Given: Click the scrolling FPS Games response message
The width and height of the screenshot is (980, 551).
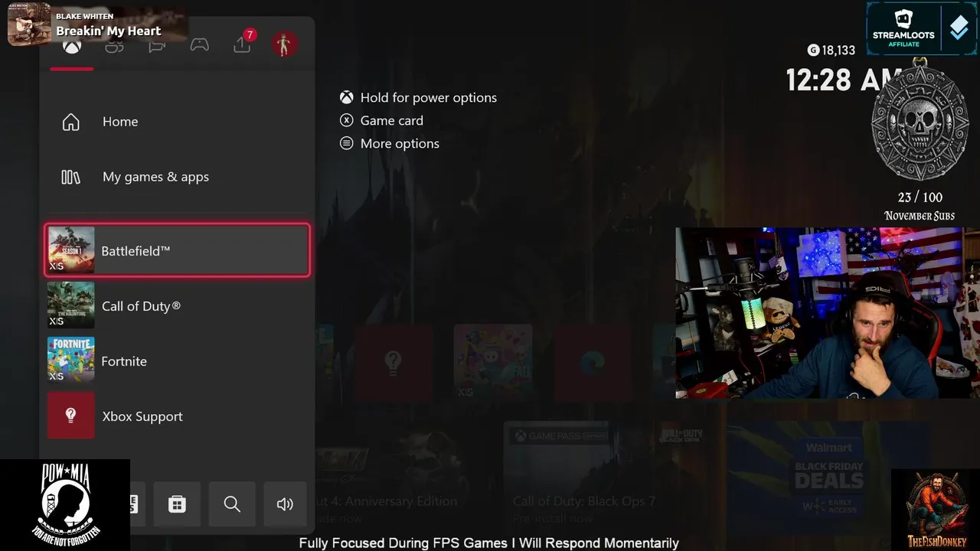Looking at the screenshot, I should 488,543.
